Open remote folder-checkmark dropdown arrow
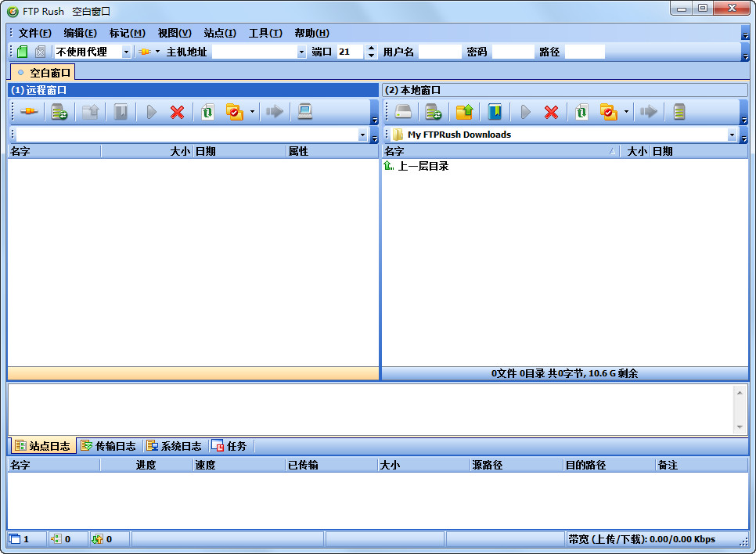756x554 pixels. pyautogui.click(x=252, y=112)
